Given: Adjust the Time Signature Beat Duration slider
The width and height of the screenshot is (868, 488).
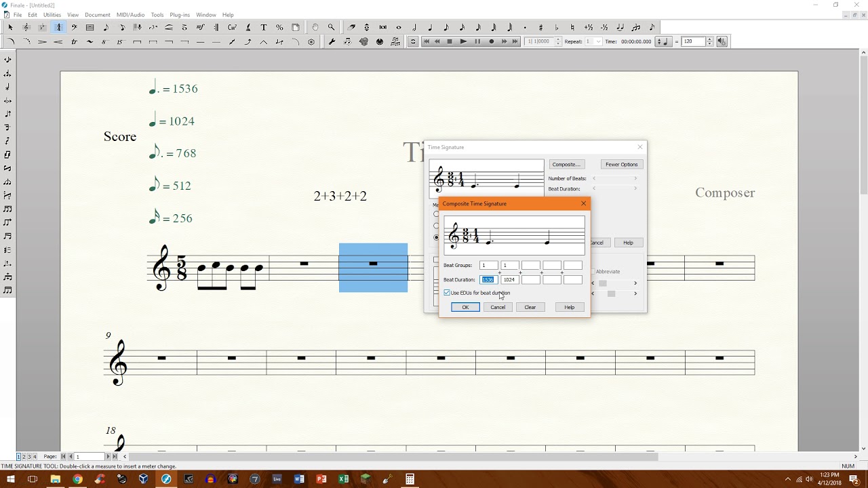Looking at the screenshot, I should [x=616, y=188].
